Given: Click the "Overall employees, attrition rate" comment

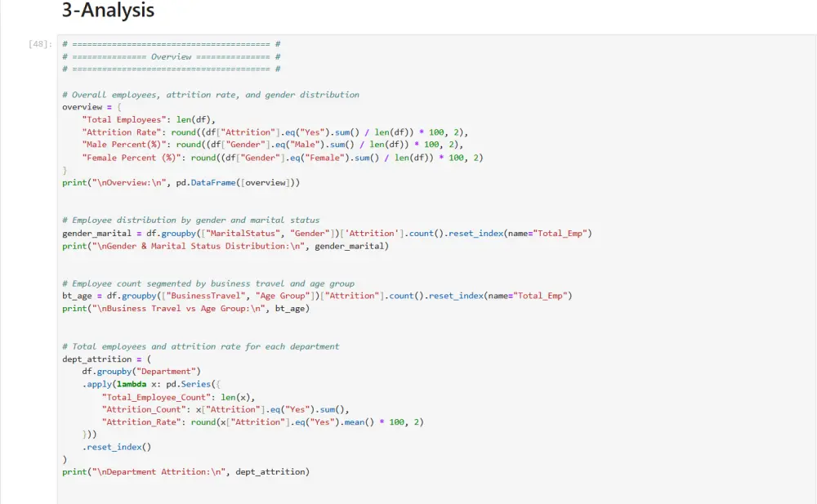Looking at the screenshot, I should pos(211,95).
